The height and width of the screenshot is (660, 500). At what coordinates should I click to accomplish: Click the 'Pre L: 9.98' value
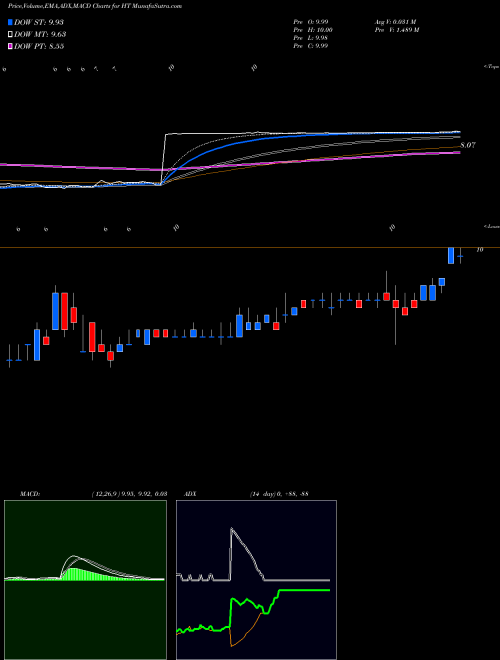pos(311,38)
